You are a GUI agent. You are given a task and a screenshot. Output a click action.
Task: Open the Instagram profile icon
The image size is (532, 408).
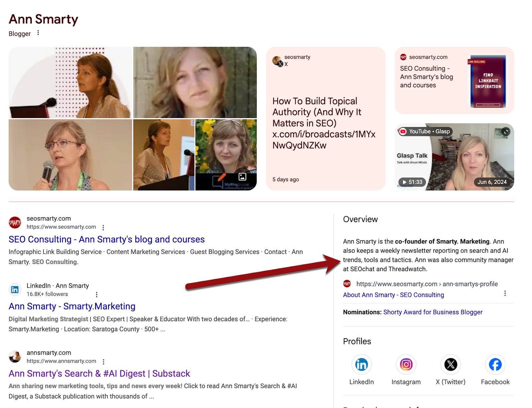tap(406, 364)
